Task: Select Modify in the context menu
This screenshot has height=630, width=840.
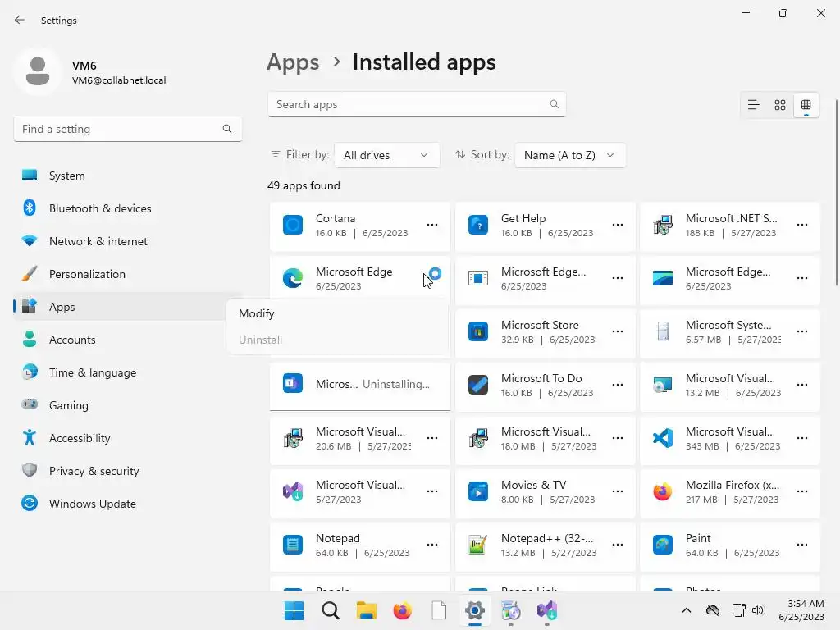Action: (257, 313)
